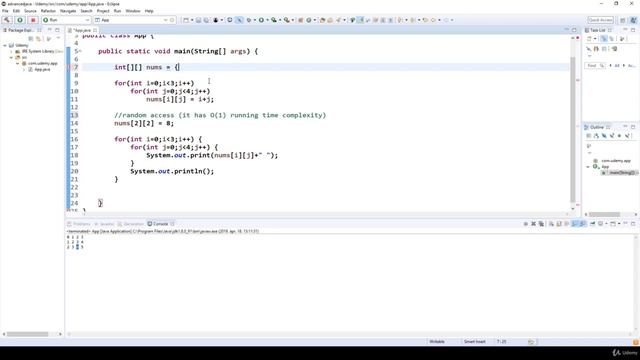The image size is (640, 360).
Task: Click the Save All icon
Action: point(206,20)
